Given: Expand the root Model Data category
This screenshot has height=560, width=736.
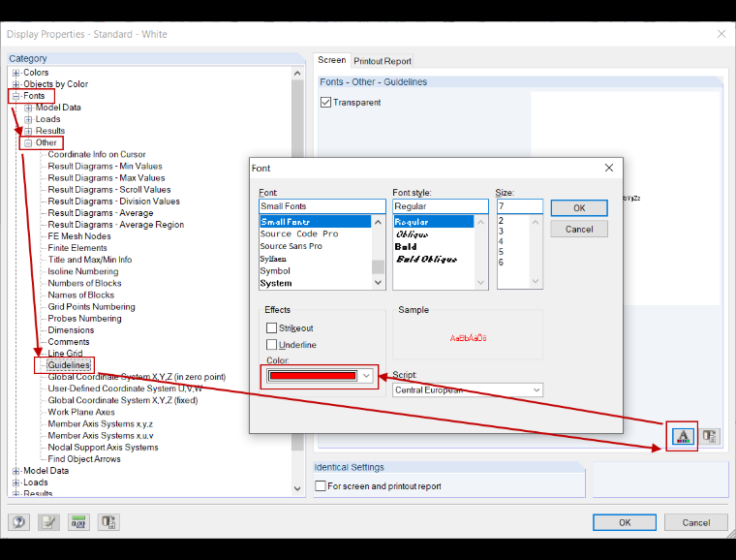Looking at the screenshot, I should pos(15,471).
